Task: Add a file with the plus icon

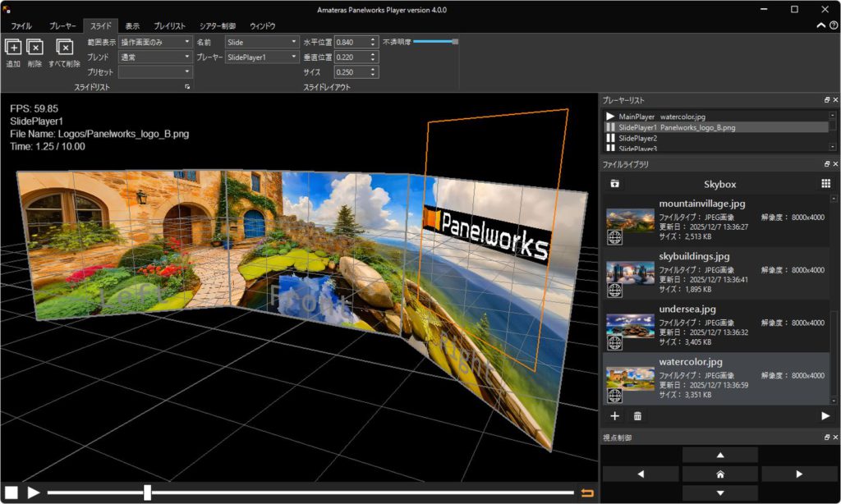Action: (x=615, y=416)
